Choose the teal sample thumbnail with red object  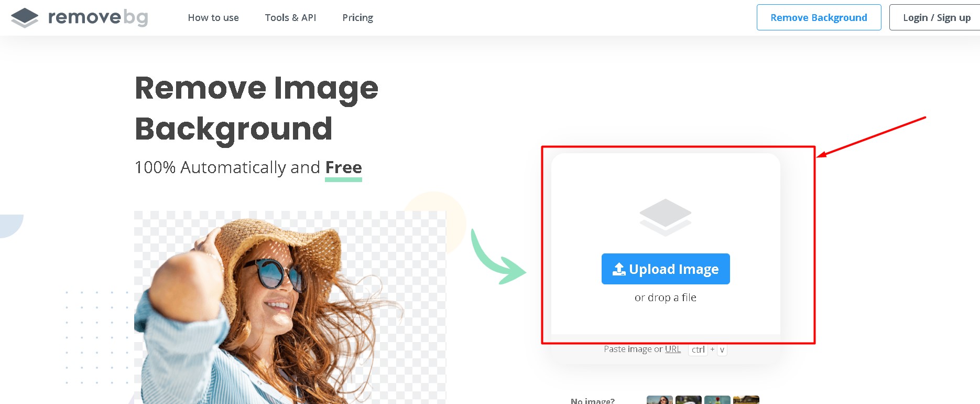pyautogui.click(x=717, y=400)
